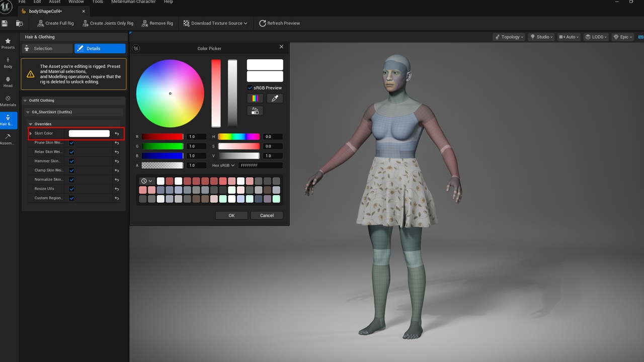Screen dimensions: 644x362
Task: Uncheck Hammer Skin checkbox
Action: [72, 161]
